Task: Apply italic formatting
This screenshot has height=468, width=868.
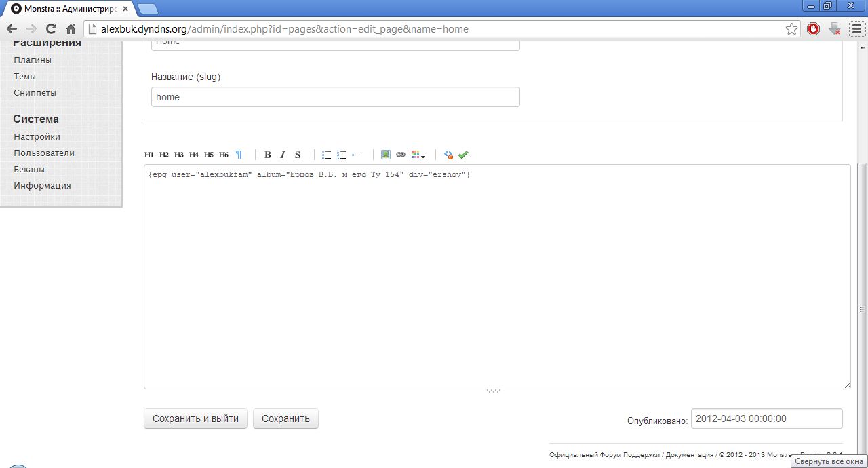Action: click(x=283, y=155)
